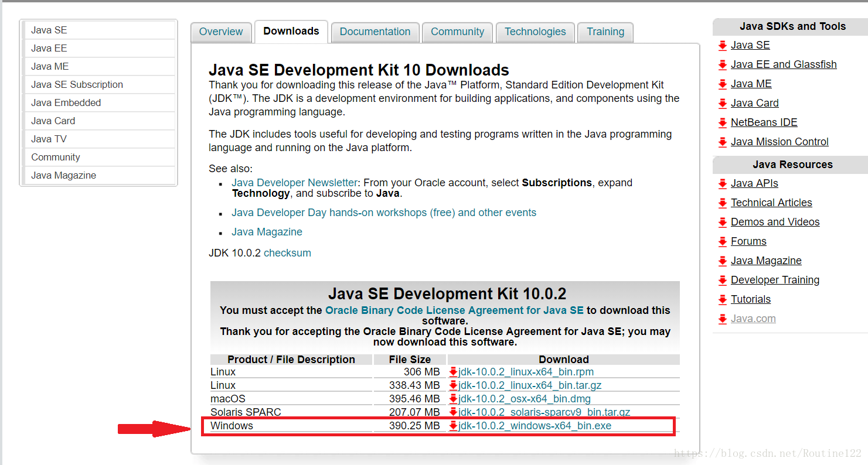Click download icon for linux-x64_bin.tar.gz

tap(453, 385)
